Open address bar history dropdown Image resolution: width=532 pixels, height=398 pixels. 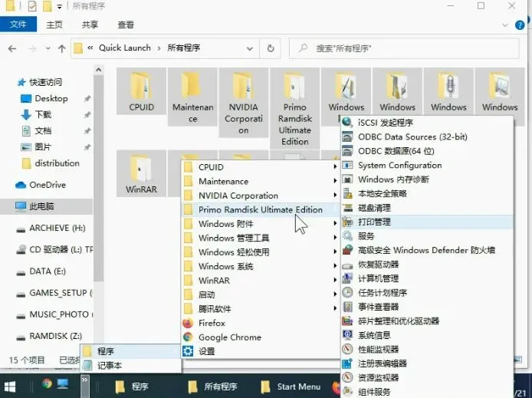(250, 48)
